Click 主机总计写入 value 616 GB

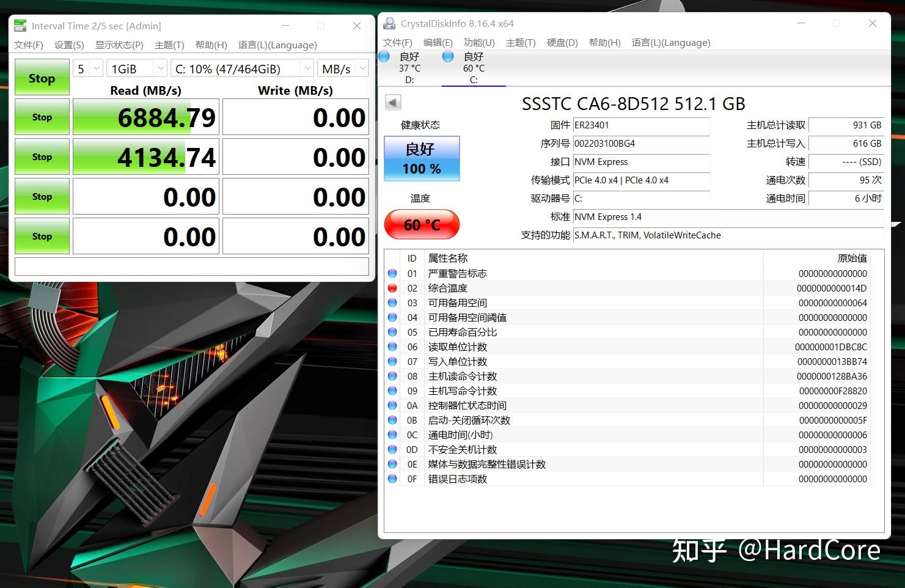click(x=846, y=144)
